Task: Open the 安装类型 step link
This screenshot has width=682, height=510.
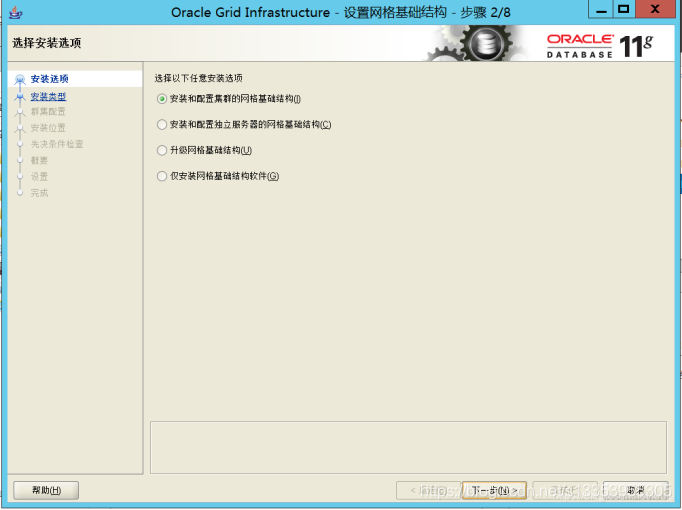Action: (48, 96)
